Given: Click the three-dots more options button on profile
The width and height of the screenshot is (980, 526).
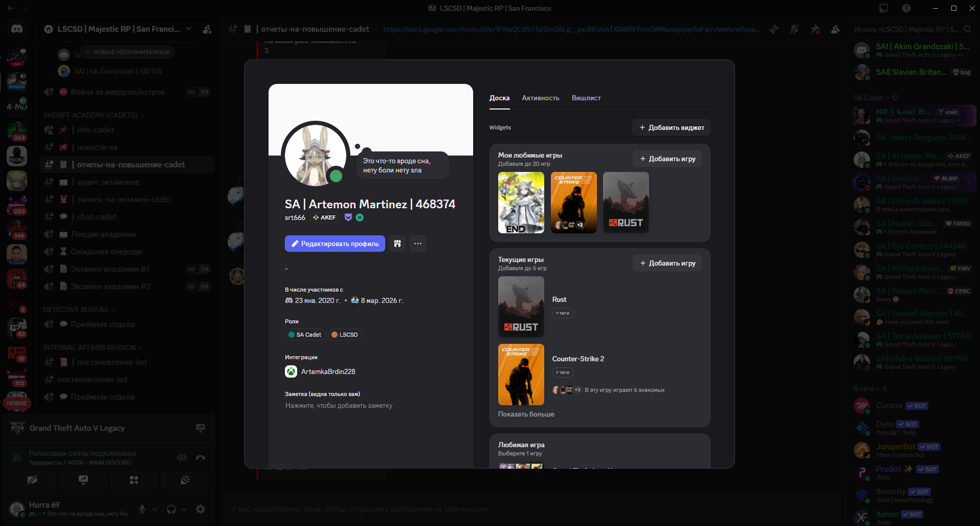Looking at the screenshot, I should click(418, 244).
